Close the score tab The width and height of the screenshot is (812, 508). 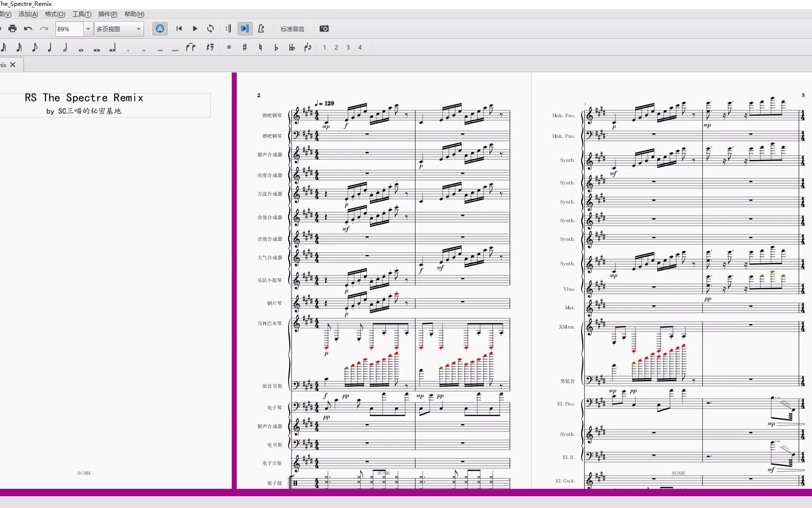pyautogui.click(x=13, y=65)
